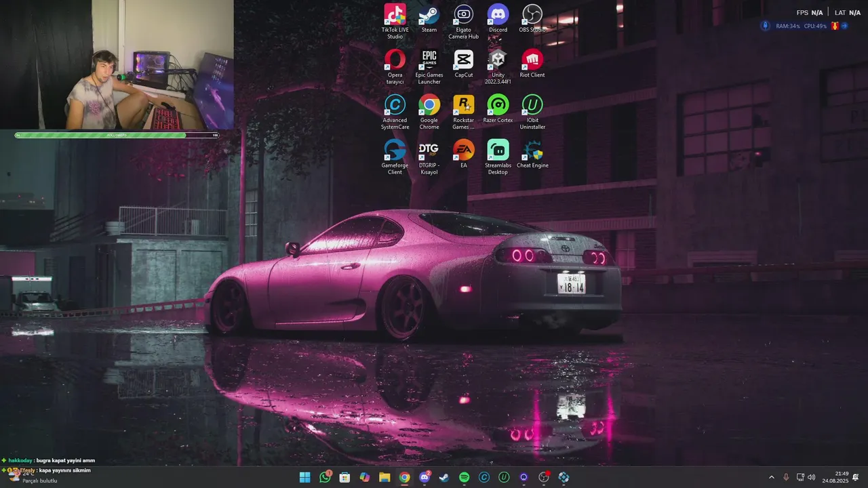
Task: Switch to the purple circular taskbar app
Action: pyautogui.click(x=524, y=477)
